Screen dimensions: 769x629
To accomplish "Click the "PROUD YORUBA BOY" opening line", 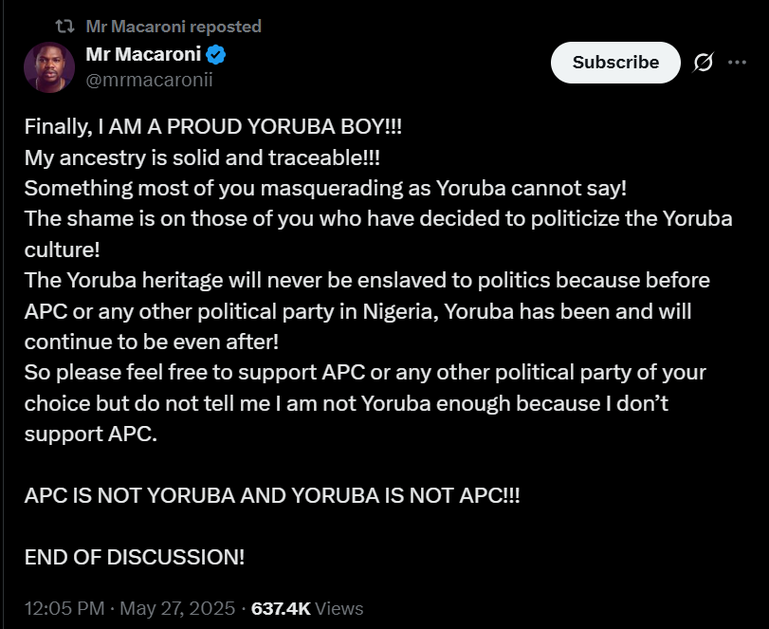I will [x=213, y=130].
